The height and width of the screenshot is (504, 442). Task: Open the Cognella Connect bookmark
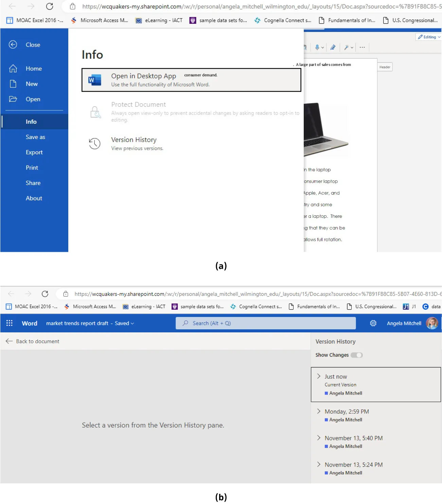click(282, 20)
